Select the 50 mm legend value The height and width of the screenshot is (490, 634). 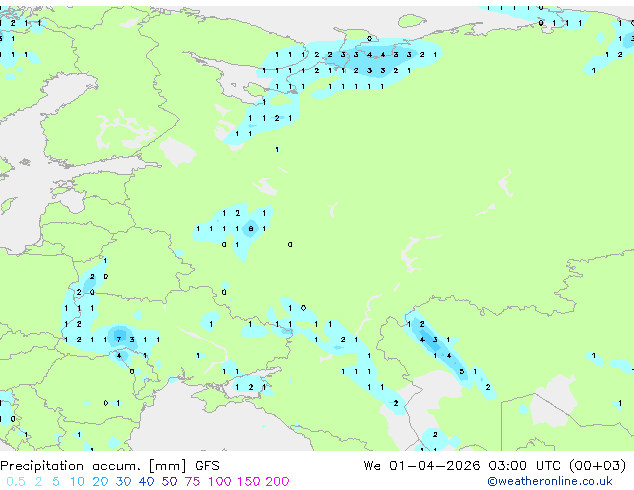point(169,482)
